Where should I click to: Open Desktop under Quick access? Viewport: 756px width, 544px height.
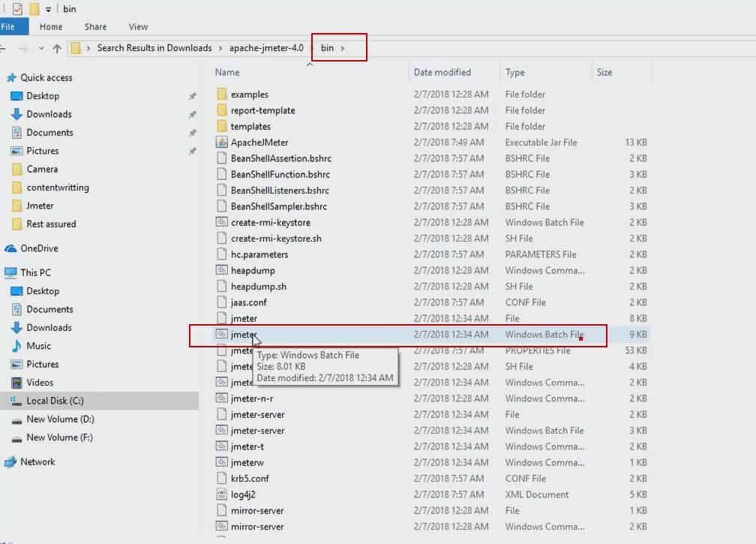click(x=43, y=96)
